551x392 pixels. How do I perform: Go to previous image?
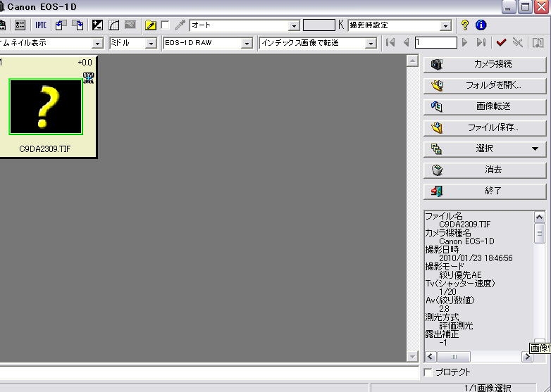click(x=407, y=42)
